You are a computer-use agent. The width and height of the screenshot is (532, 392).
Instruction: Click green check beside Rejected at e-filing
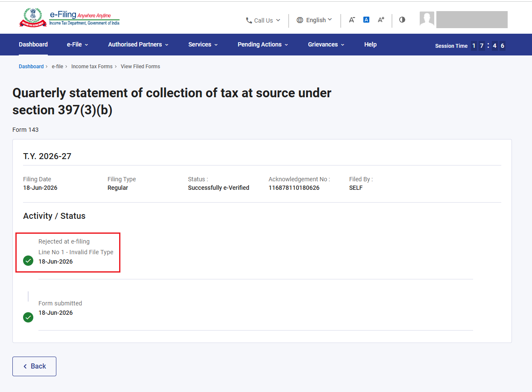click(28, 260)
